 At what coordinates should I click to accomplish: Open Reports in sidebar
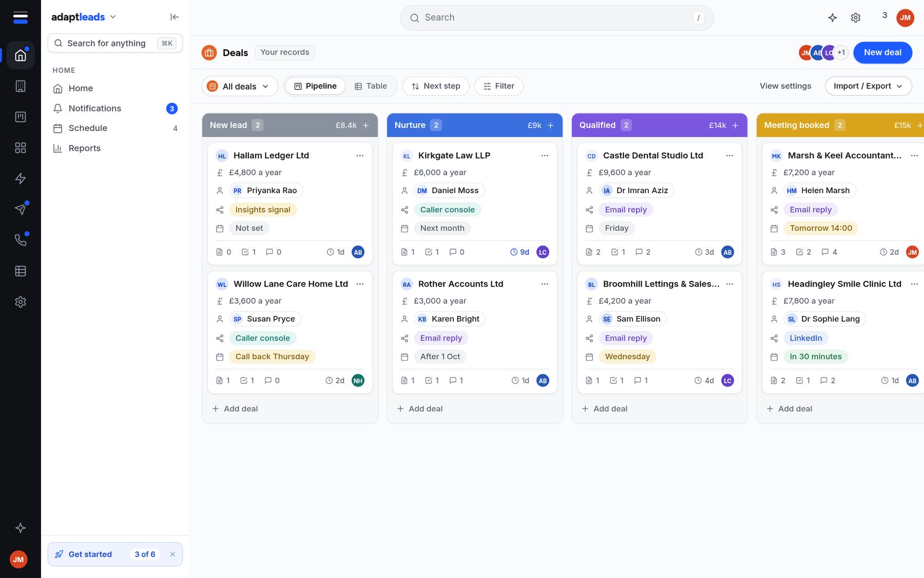click(115, 148)
